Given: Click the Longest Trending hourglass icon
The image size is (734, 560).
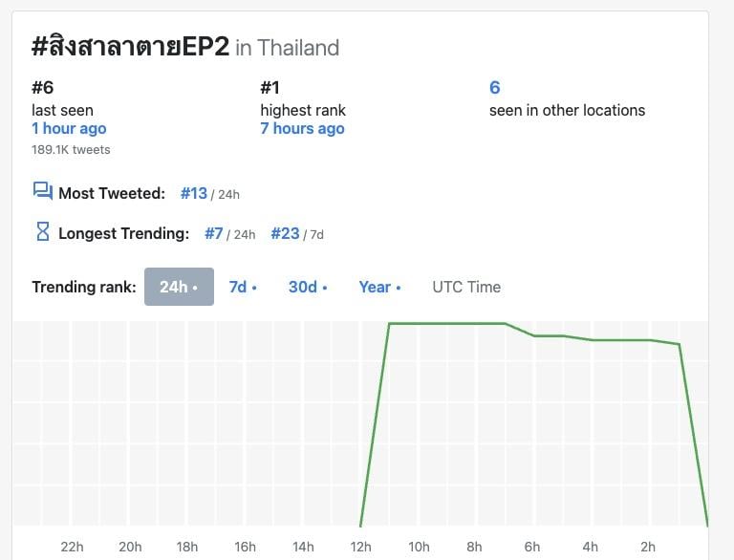Looking at the screenshot, I should coord(42,232).
